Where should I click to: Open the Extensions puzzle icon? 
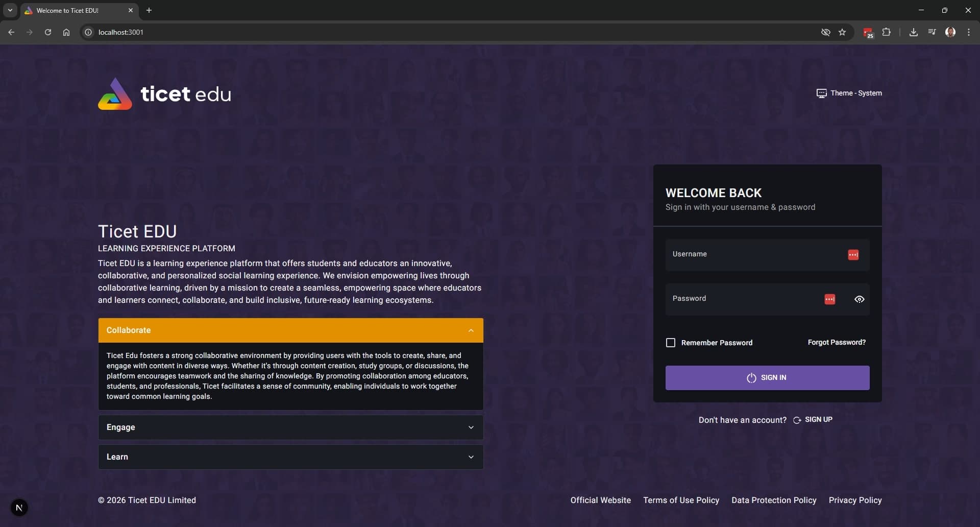(x=887, y=32)
